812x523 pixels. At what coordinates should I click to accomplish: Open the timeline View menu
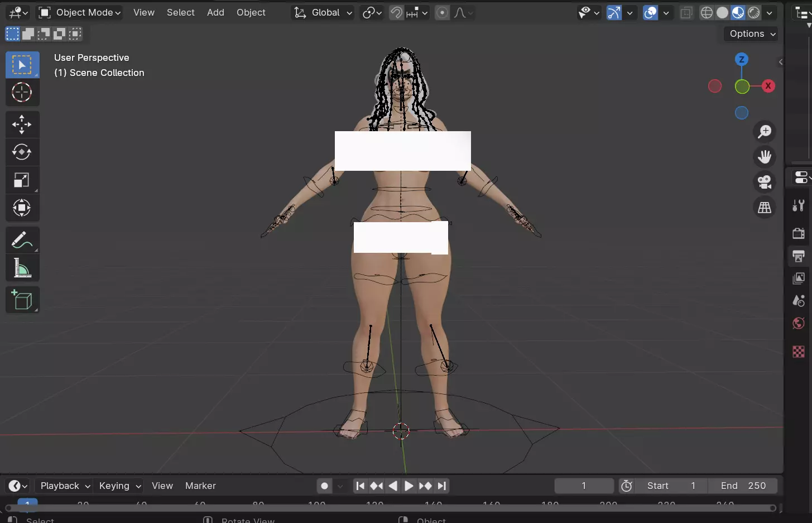pos(162,486)
